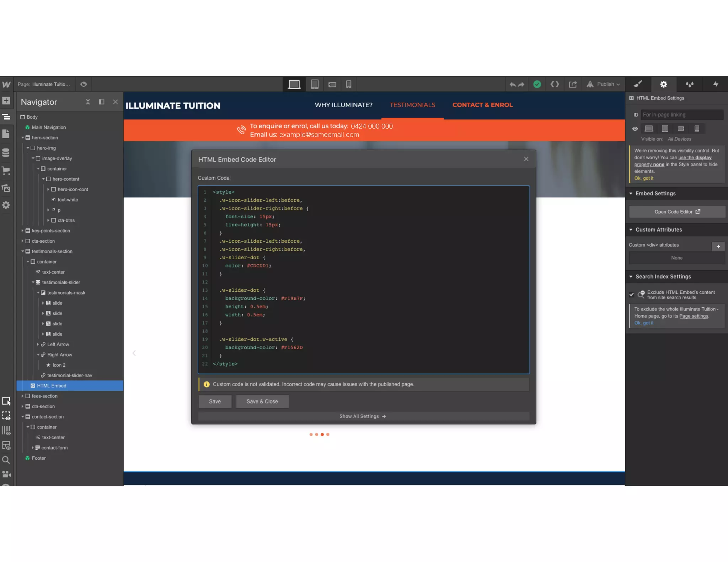Click the undo arrow in top bar

512,85
